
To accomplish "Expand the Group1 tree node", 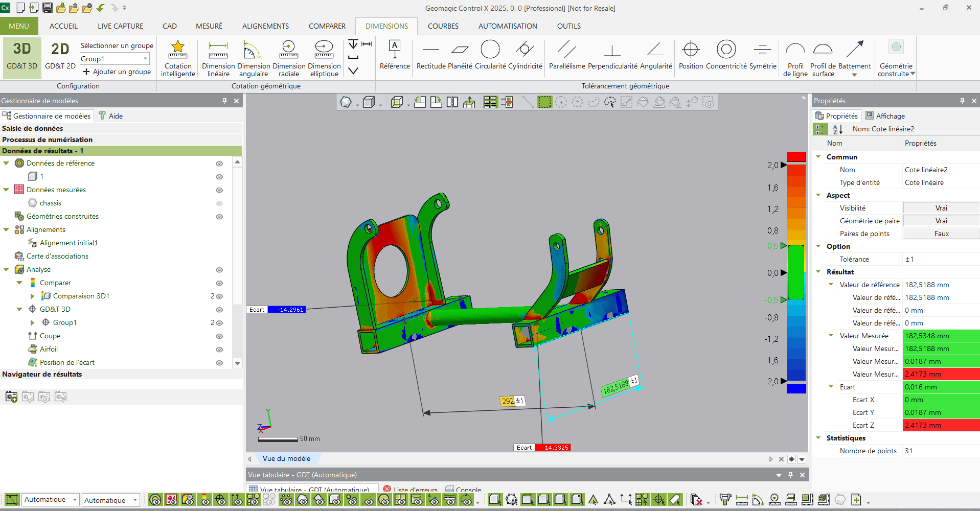I will pyautogui.click(x=32, y=322).
